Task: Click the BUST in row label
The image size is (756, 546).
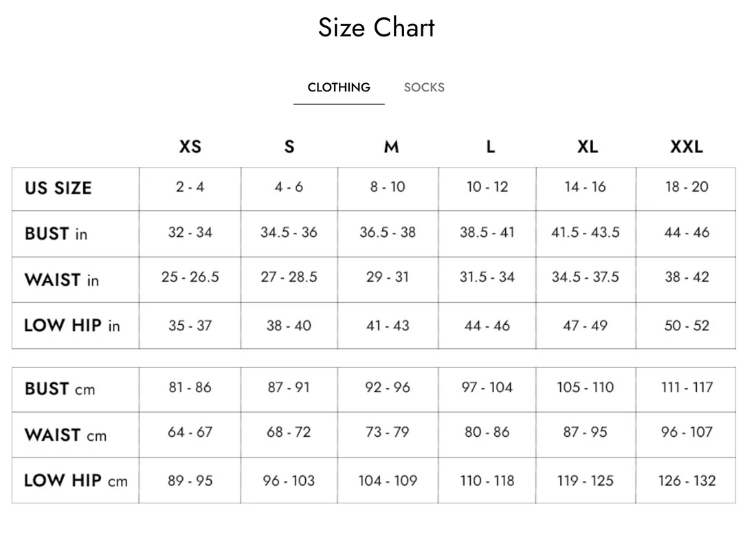Action: coord(56,234)
